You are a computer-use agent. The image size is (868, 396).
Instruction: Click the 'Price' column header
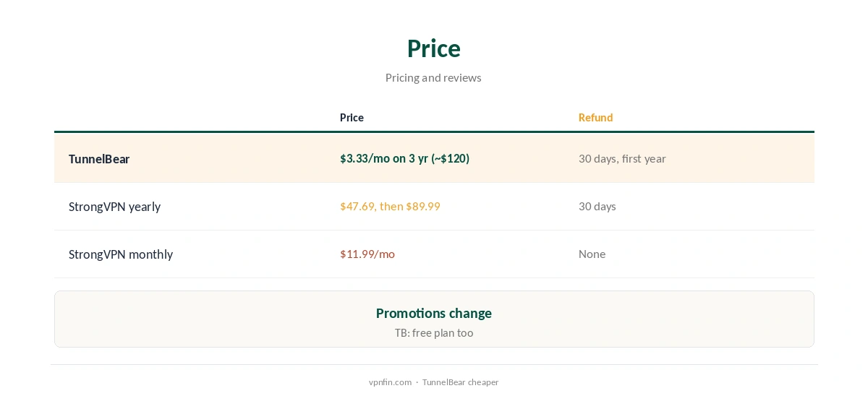pyautogui.click(x=352, y=117)
